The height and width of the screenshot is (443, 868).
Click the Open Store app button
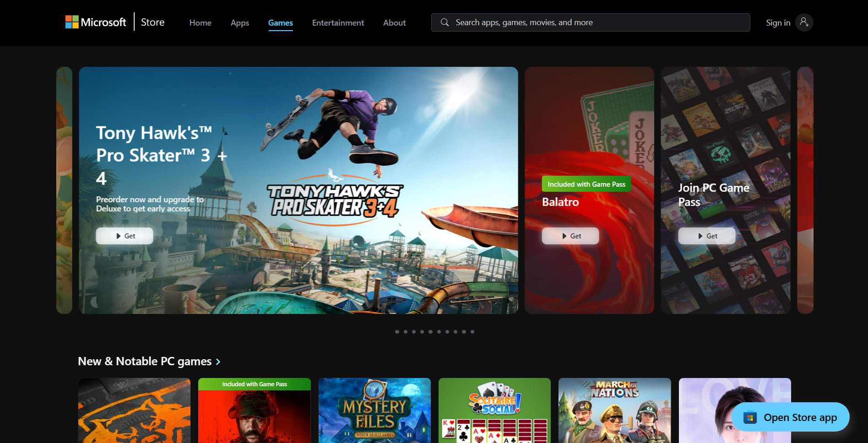pos(791,417)
